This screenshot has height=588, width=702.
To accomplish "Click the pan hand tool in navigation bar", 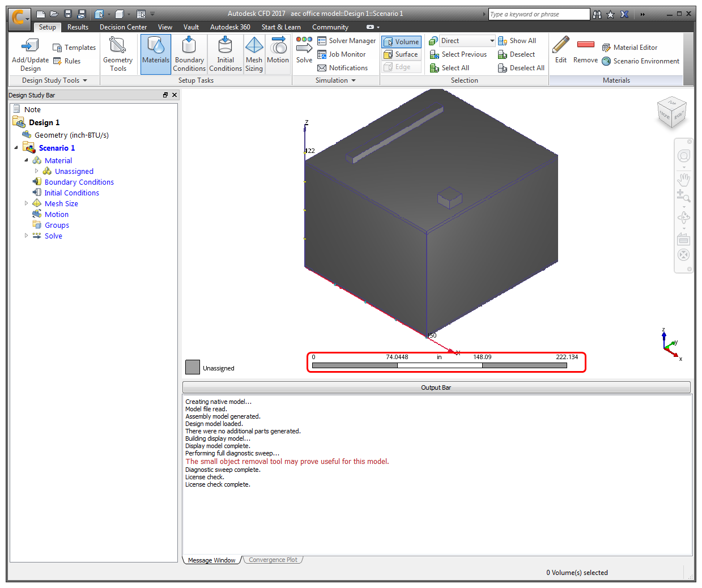I will pyautogui.click(x=684, y=180).
